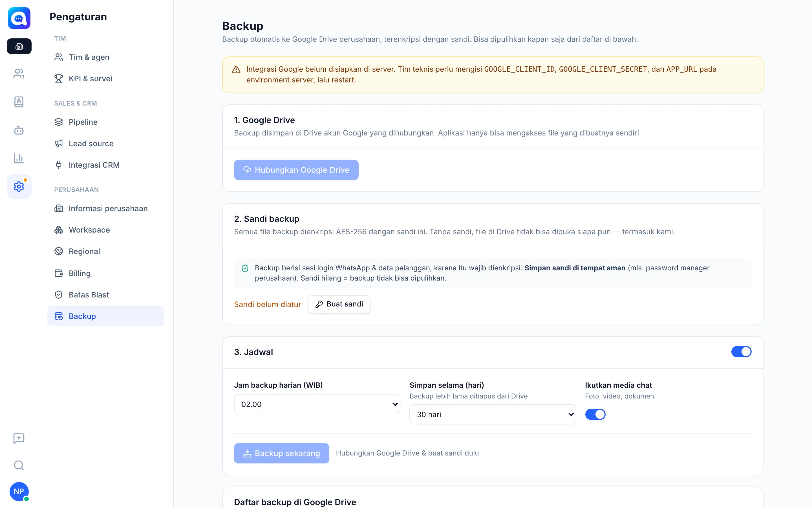Open KPI & survei settings
812x508 pixels.
tap(106, 79)
